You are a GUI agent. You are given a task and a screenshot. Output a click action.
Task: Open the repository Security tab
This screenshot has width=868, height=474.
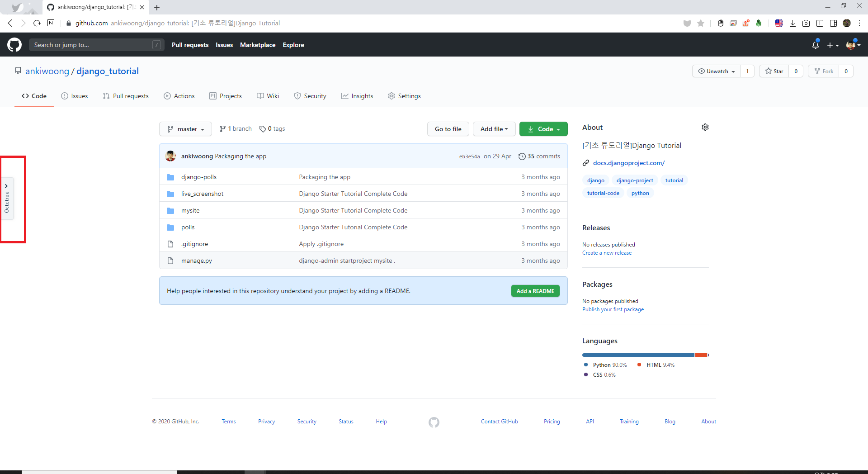pyautogui.click(x=310, y=96)
